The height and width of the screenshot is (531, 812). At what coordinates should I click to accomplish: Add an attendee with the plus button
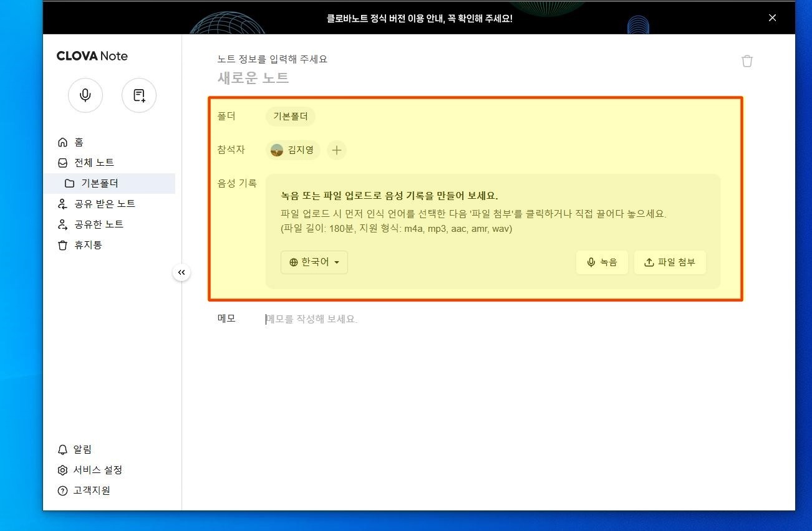point(337,150)
